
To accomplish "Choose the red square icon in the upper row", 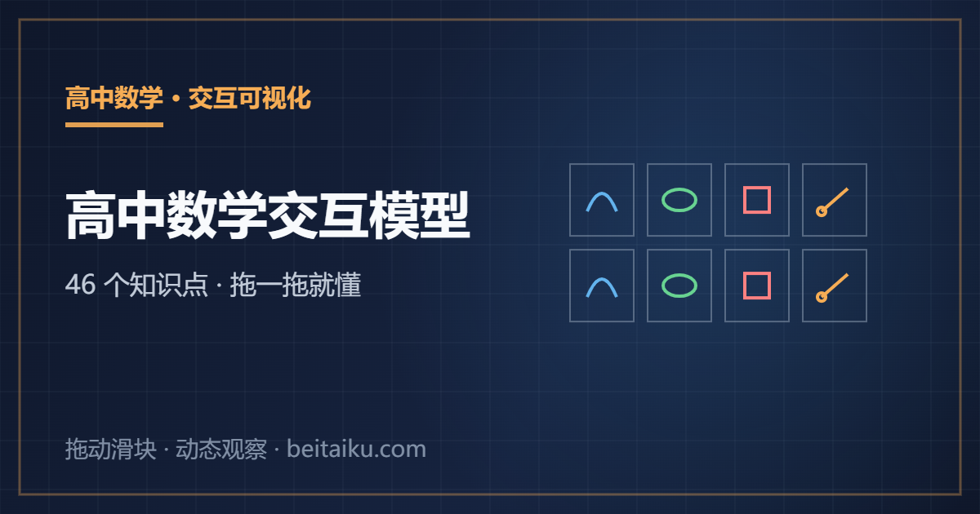I will pos(757,200).
